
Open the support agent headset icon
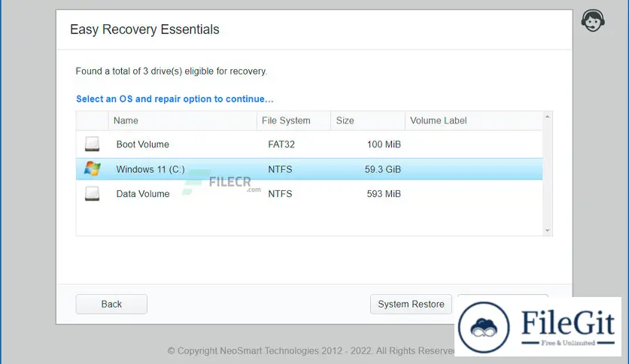click(593, 20)
